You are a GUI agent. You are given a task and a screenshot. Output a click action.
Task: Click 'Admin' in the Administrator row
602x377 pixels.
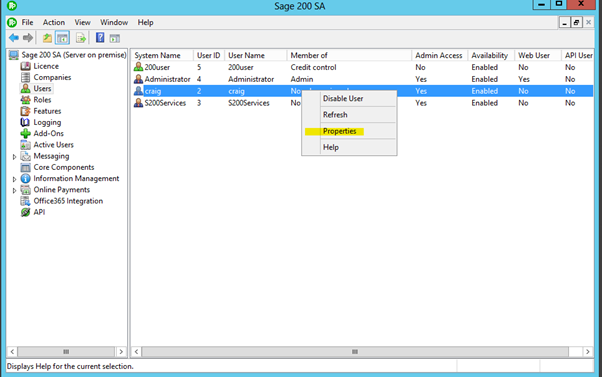click(302, 79)
